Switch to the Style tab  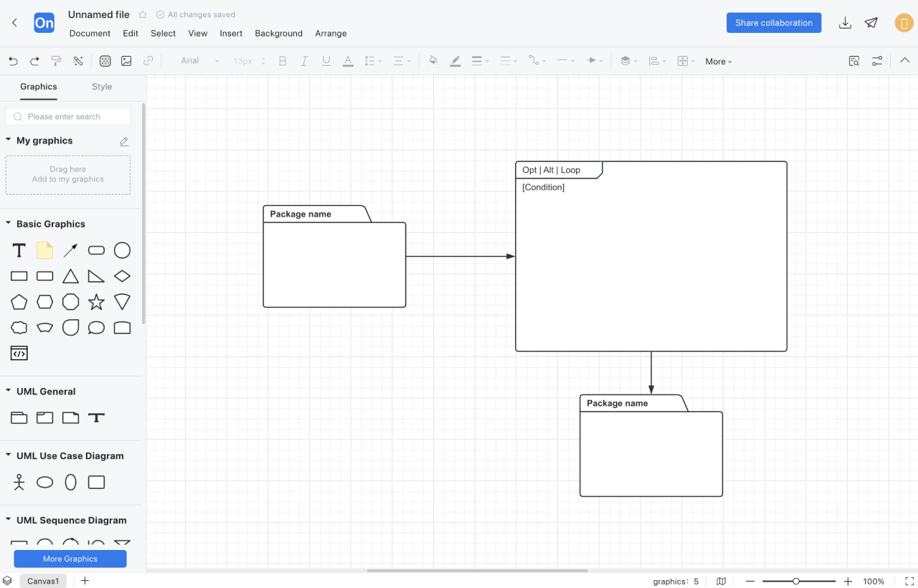102,87
